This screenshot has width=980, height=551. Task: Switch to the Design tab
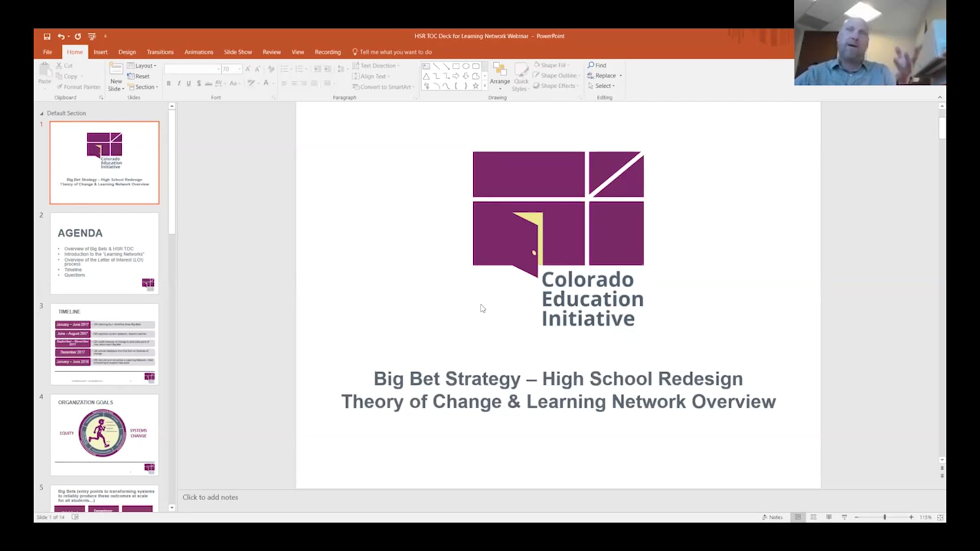click(127, 52)
